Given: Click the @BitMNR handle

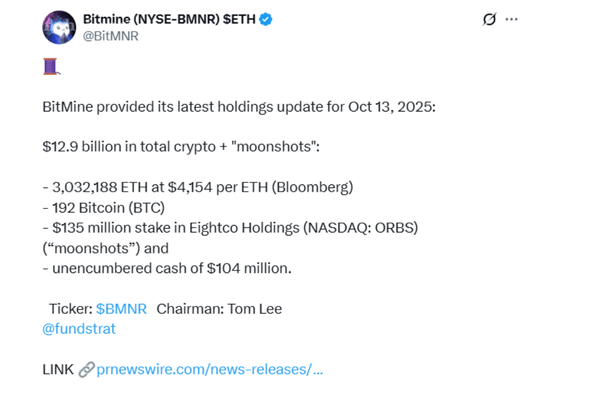Looking at the screenshot, I should coord(113,36).
